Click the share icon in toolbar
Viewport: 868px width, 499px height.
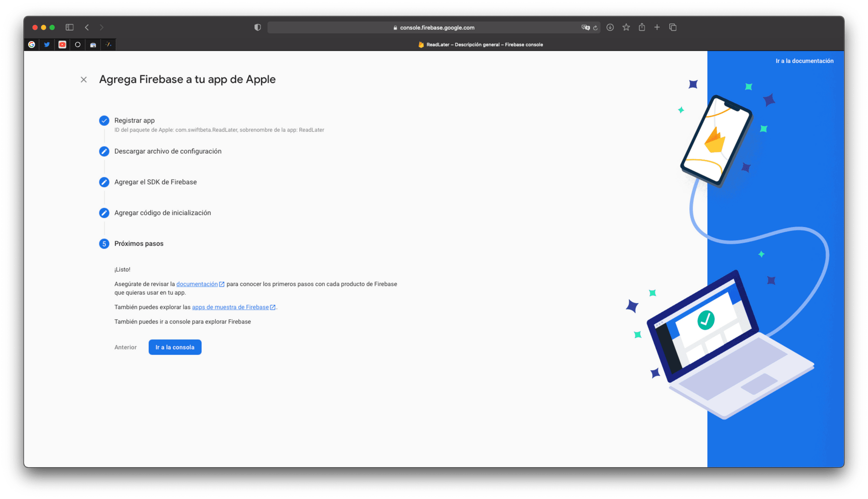coord(642,27)
